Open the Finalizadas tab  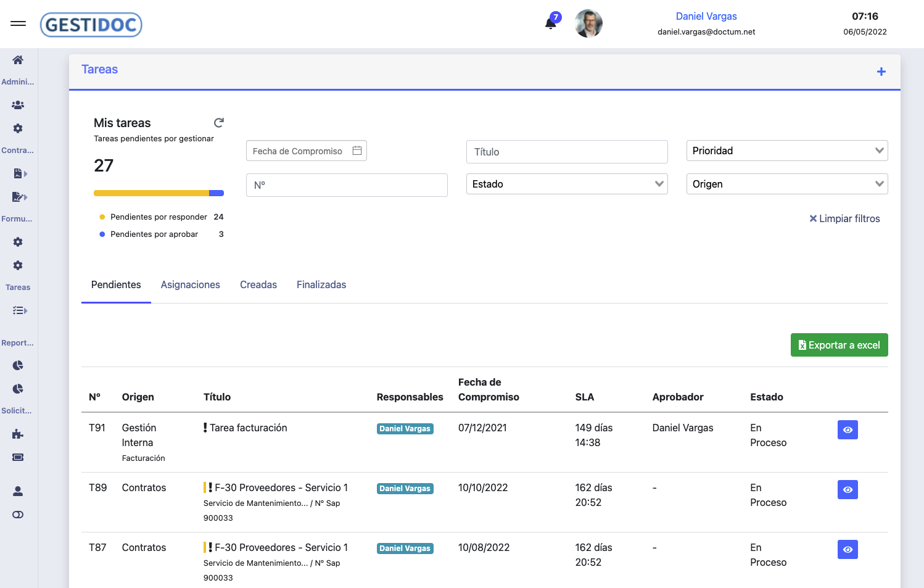coord(321,284)
